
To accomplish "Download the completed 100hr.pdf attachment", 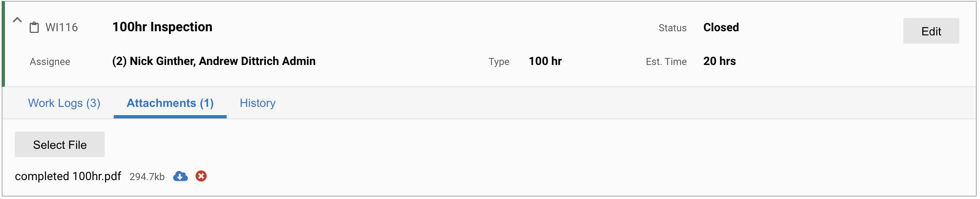I will tap(180, 176).
